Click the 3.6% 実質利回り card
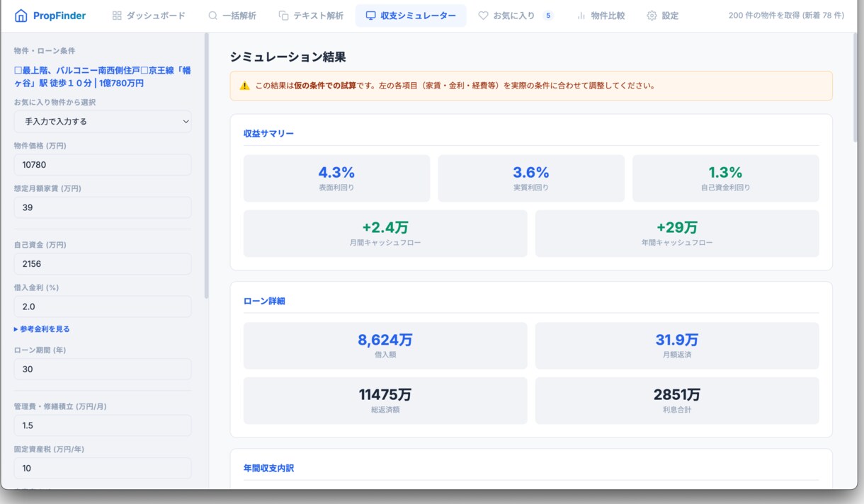The width and height of the screenshot is (864, 504). pos(531,178)
